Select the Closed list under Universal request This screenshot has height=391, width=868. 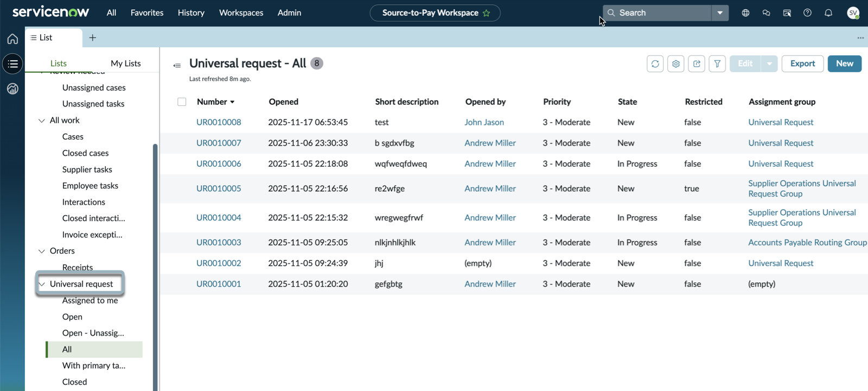74,382
